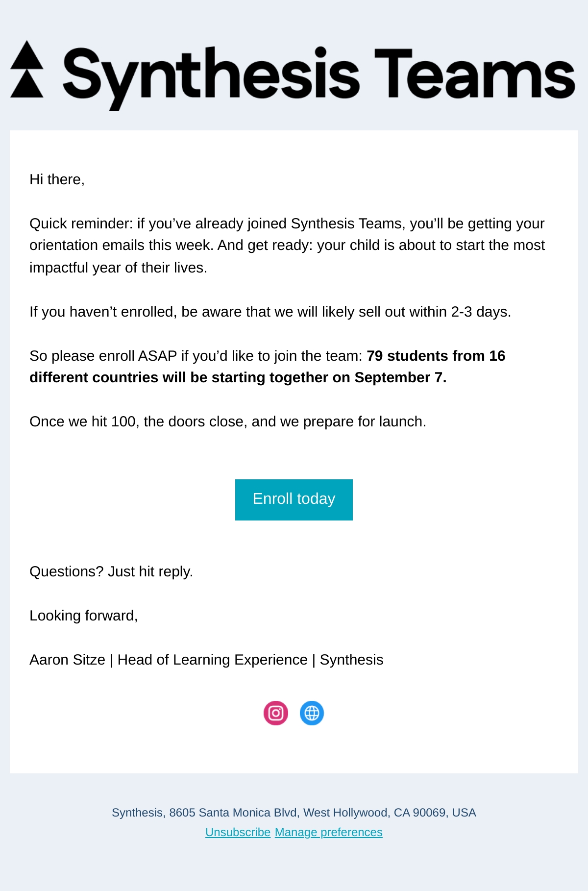Click the Synthesis Teams wordmark header
The height and width of the screenshot is (891, 588).
tap(319, 77)
